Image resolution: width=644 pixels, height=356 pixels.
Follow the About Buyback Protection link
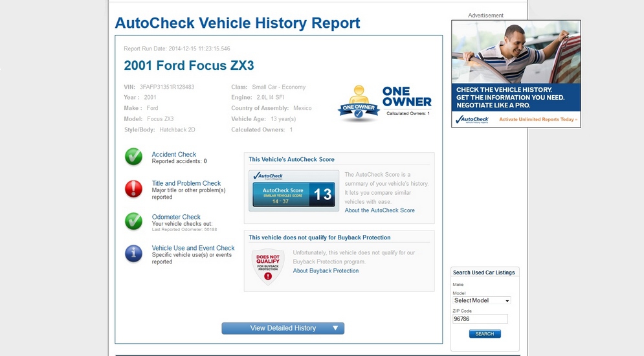tap(326, 271)
